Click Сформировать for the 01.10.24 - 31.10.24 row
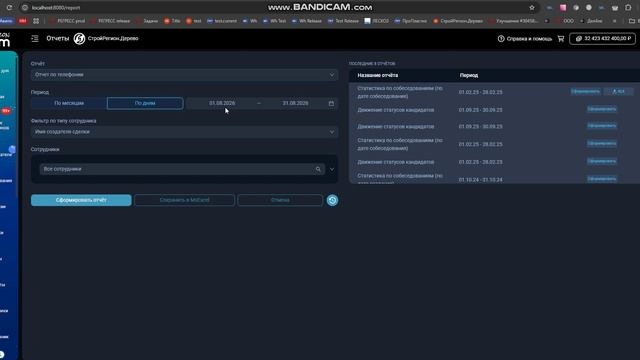Screen dimensions: 640x360 tap(602, 179)
